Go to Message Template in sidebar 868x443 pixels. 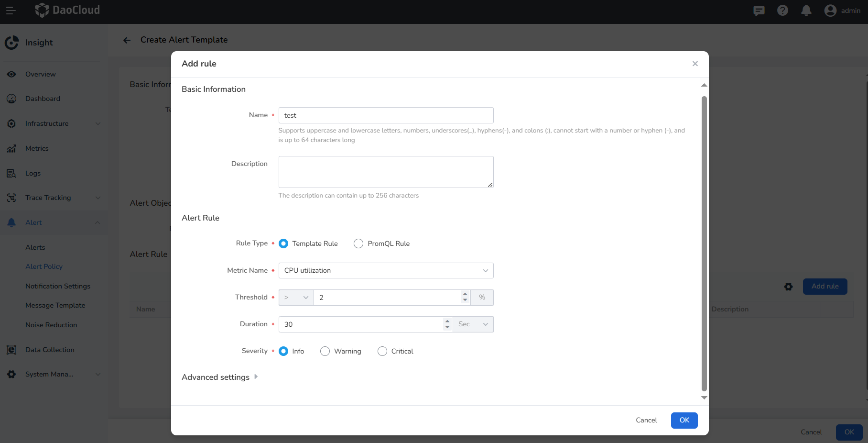[x=55, y=305]
